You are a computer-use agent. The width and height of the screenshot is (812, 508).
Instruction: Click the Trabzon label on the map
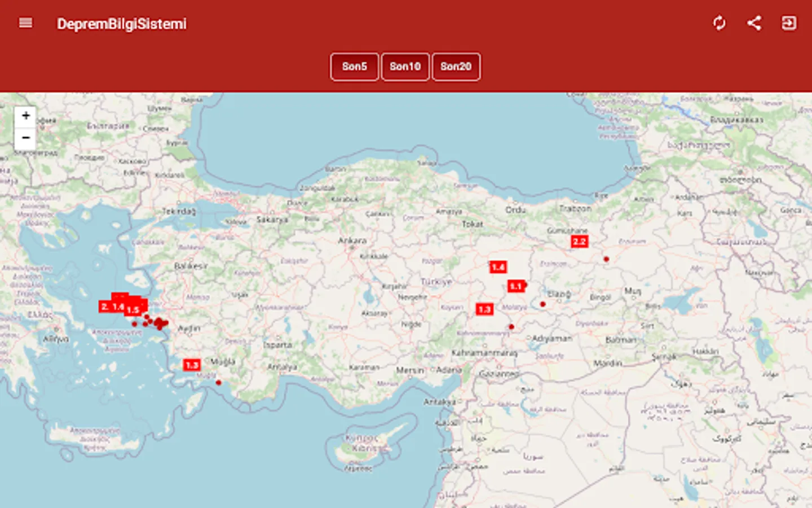(x=575, y=208)
